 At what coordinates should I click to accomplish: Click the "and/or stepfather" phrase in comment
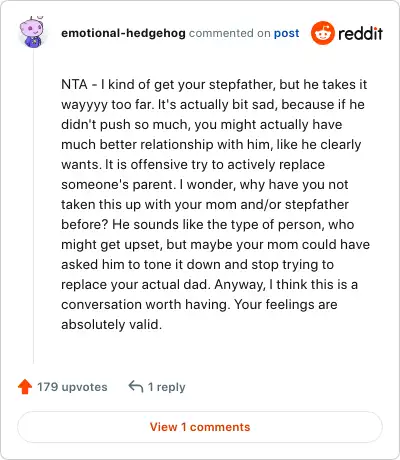294,204
